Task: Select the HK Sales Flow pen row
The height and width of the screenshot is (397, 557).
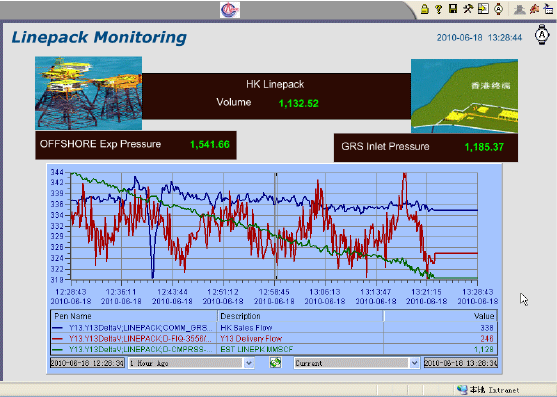Action: tap(274, 327)
